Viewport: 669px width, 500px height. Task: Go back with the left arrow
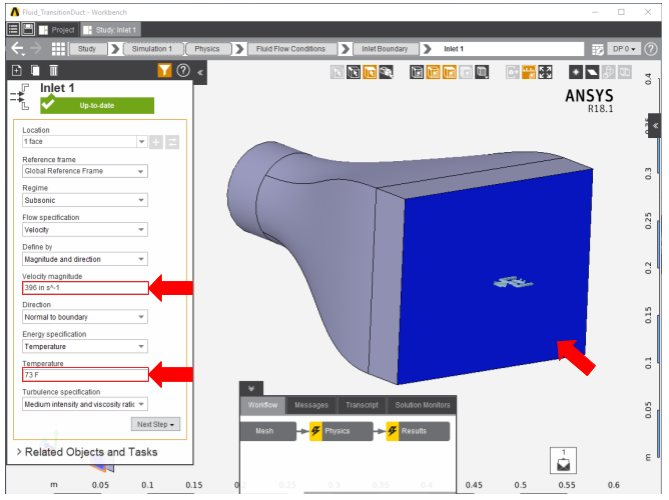pos(17,49)
